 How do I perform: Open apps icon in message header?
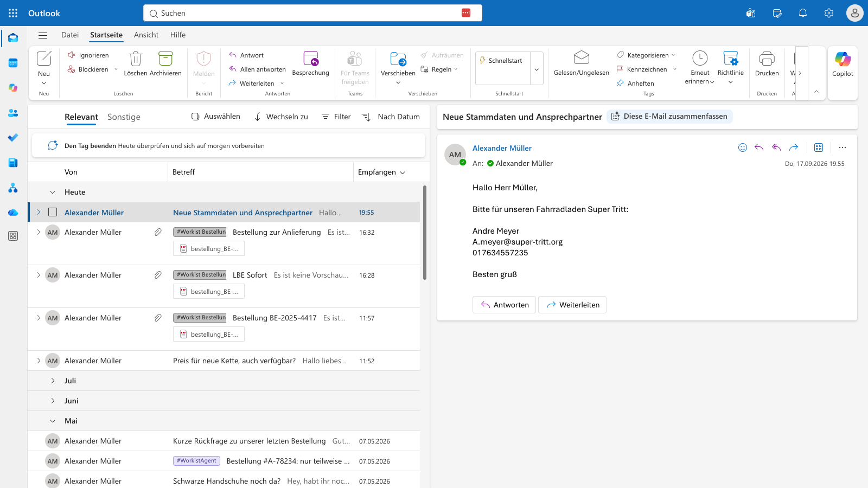click(819, 147)
